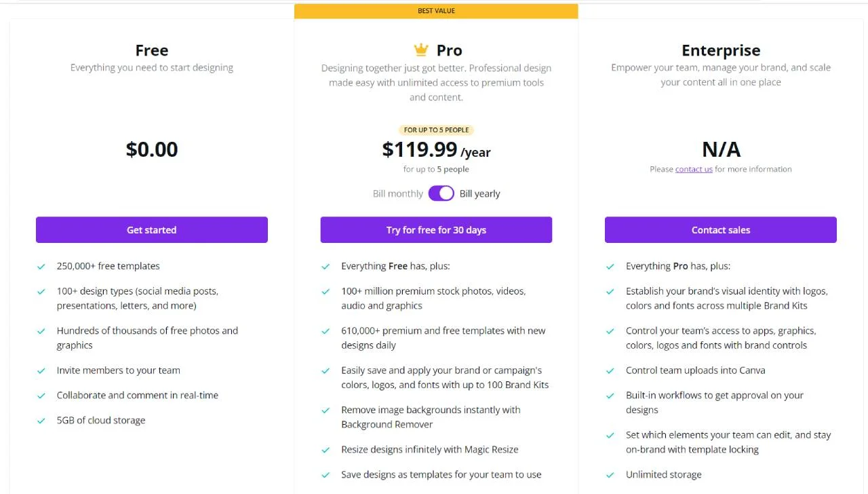Click the Contact sales button
The image size is (868, 494).
720,230
